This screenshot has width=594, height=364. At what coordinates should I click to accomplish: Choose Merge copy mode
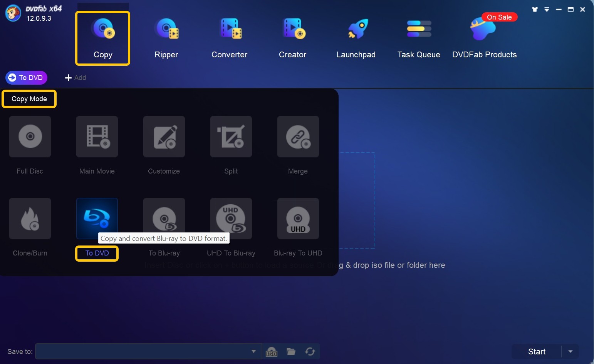298,137
